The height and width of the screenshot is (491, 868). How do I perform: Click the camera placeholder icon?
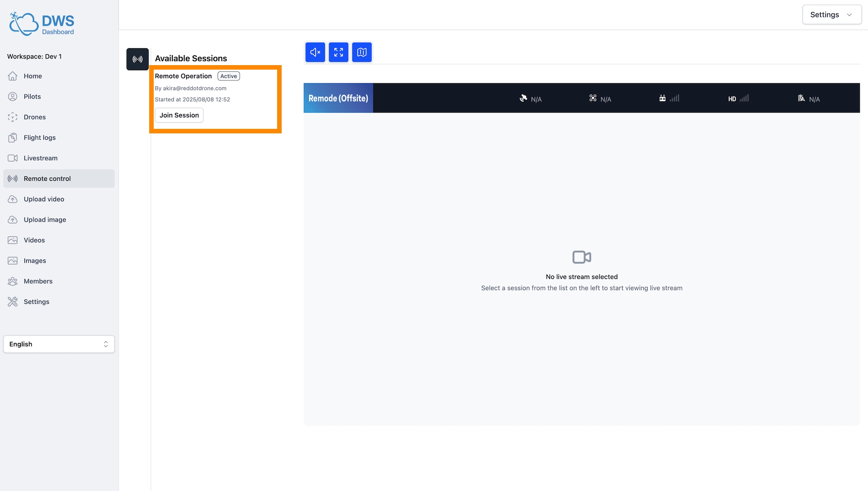(581, 257)
